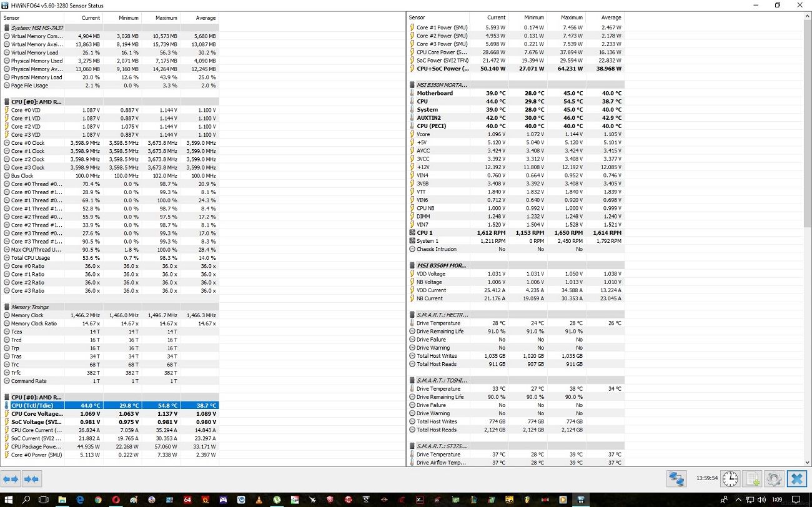Close sensor window with blue X button

pyautogui.click(x=796, y=479)
